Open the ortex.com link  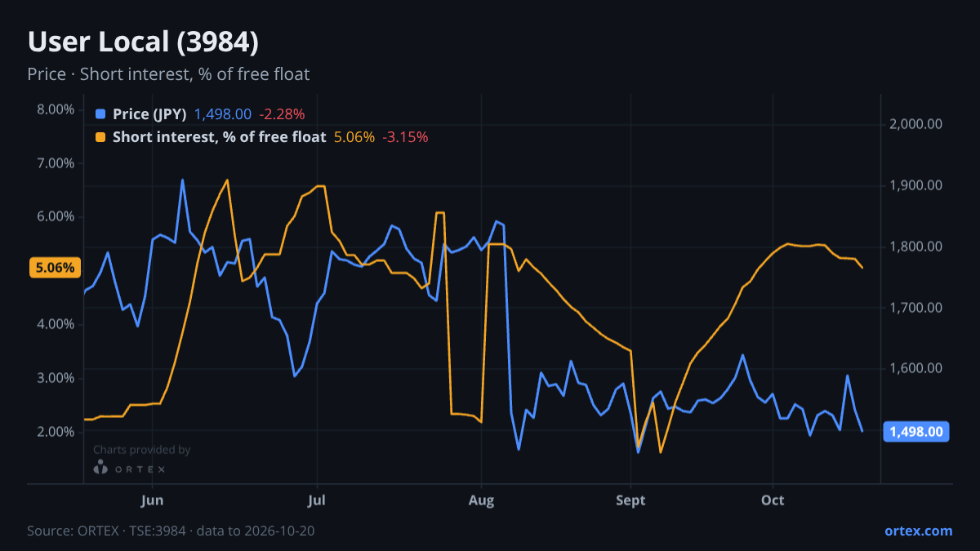pyautogui.click(x=919, y=531)
